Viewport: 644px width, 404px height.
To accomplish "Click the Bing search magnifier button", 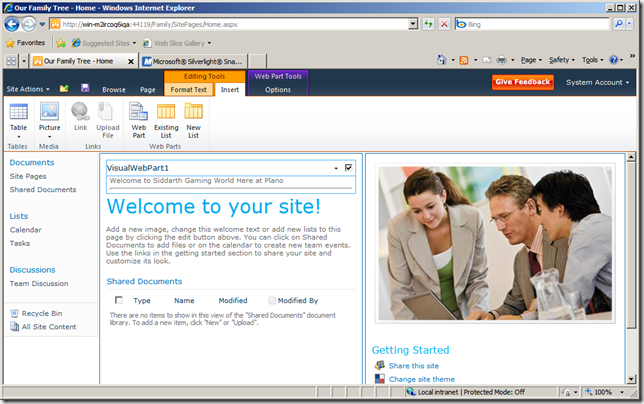I will (x=619, y=24).
